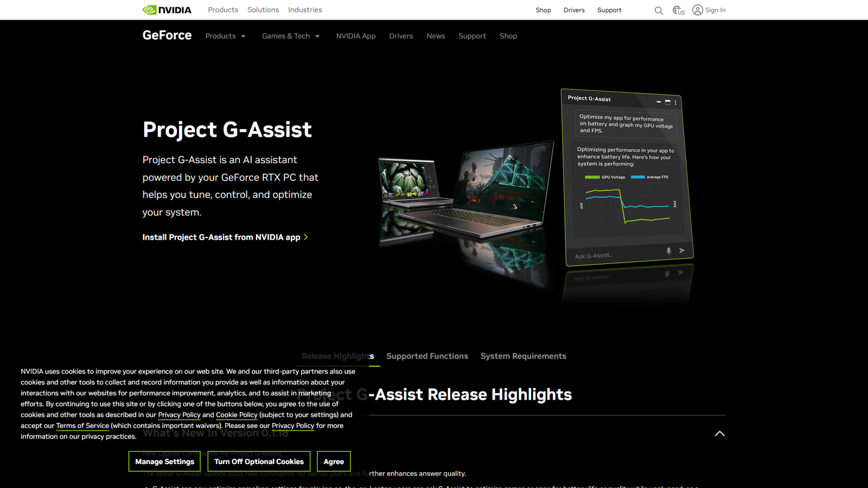Open the three-dot menu in Project G-Assist window
868x488 pixels.
click(675, 102)
